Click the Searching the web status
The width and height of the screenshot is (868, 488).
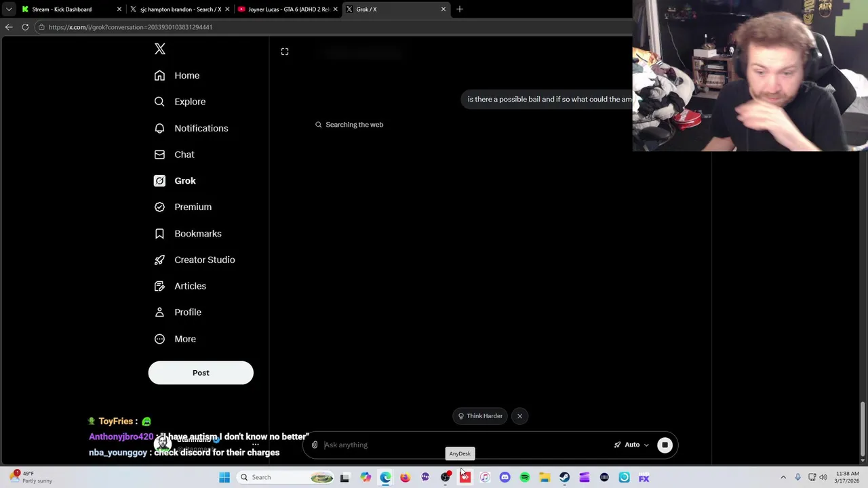[x=349, y=125]
